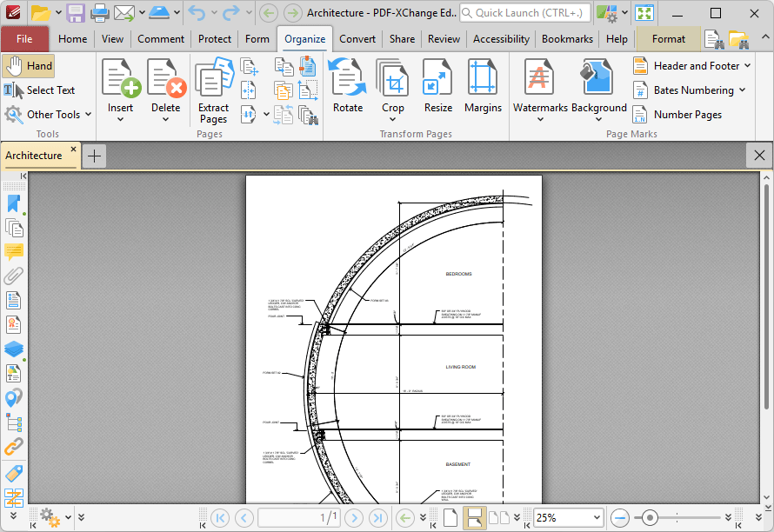
Task: Expand the Crop dropdown arrow
Action: [x=392, y=119]
